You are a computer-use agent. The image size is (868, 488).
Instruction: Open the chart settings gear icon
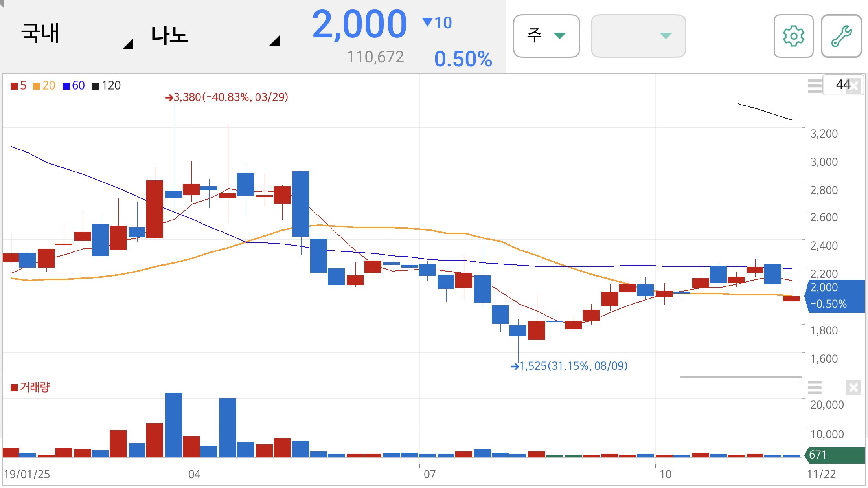793,36
